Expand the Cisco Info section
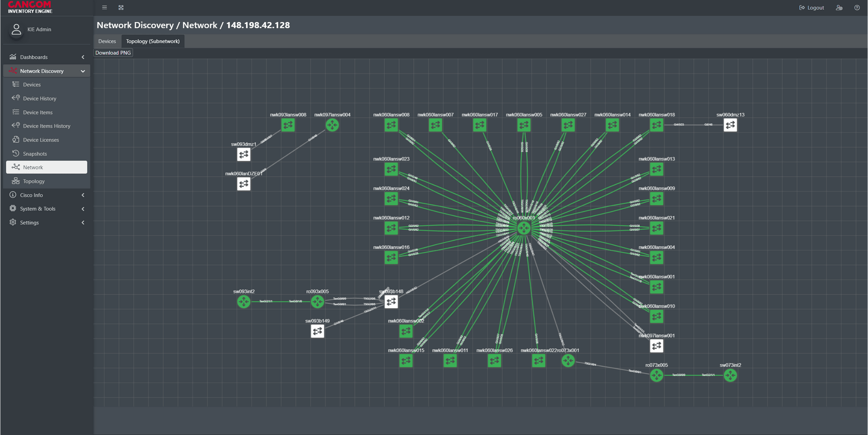This screenshot has width=868, height=435. [83, 195]
